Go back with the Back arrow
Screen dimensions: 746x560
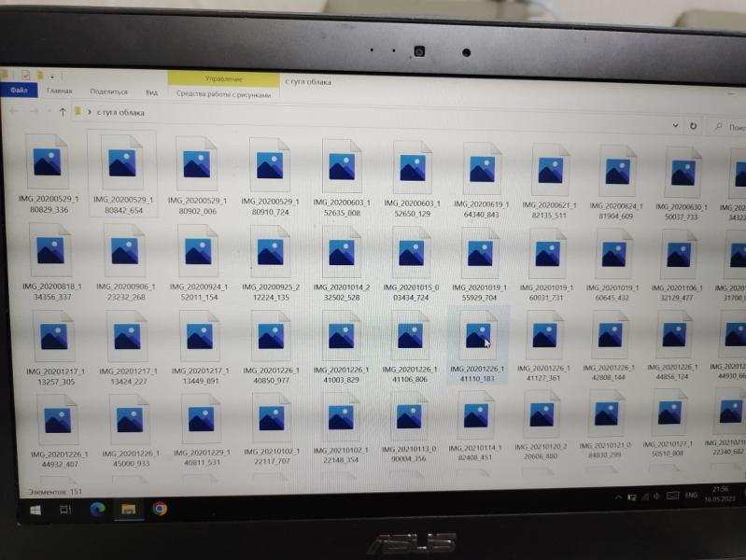[x=14, y=111]
